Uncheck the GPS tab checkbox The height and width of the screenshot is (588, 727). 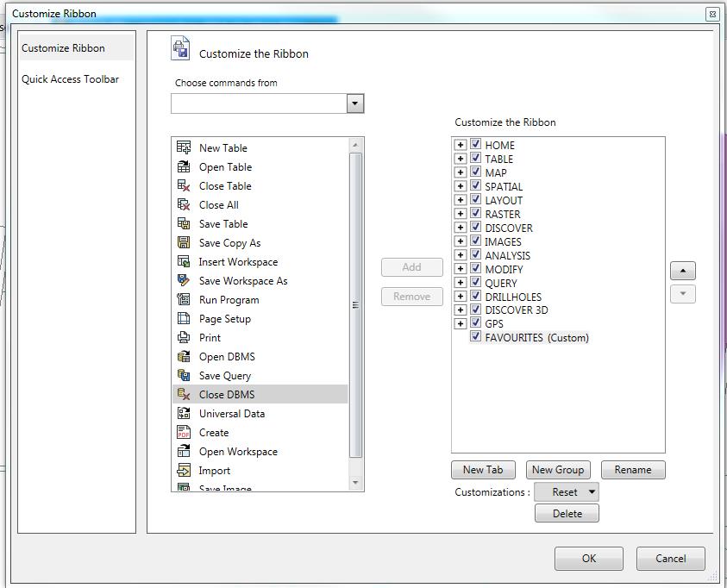475,323
